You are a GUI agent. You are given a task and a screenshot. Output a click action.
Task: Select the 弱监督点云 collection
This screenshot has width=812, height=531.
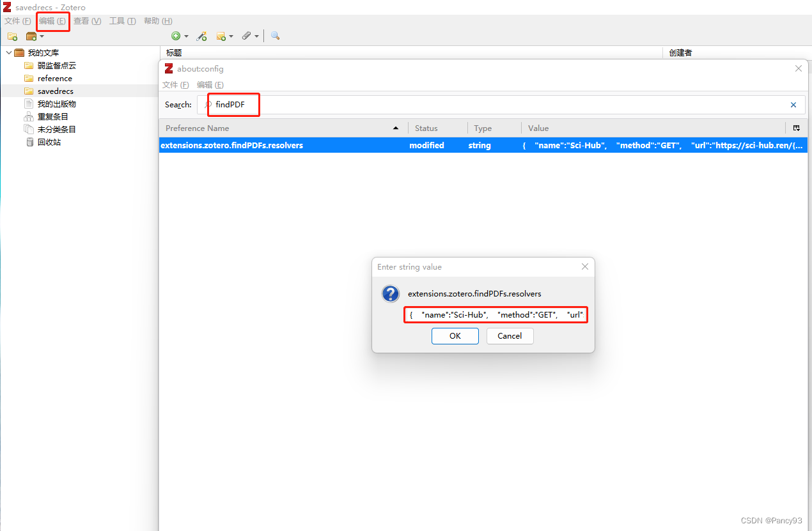(57, 66)
